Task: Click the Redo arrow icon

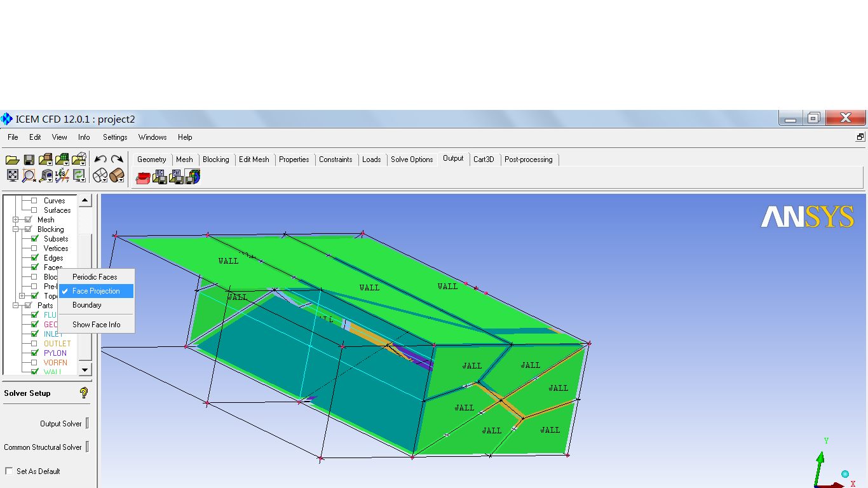Action: point(117,159)
